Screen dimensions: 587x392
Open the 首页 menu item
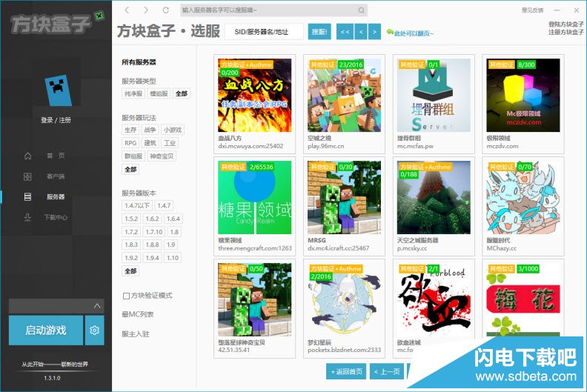click(56, 156)
